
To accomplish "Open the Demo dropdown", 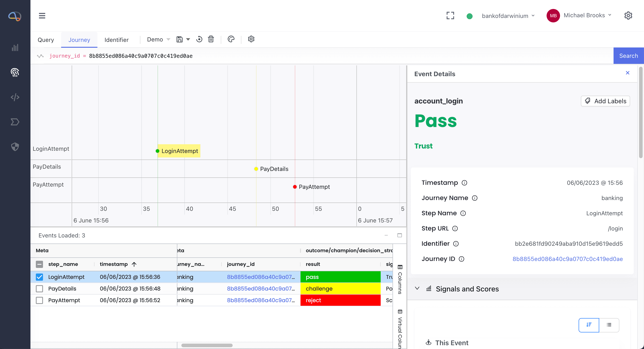I will [x=158, y=39].
